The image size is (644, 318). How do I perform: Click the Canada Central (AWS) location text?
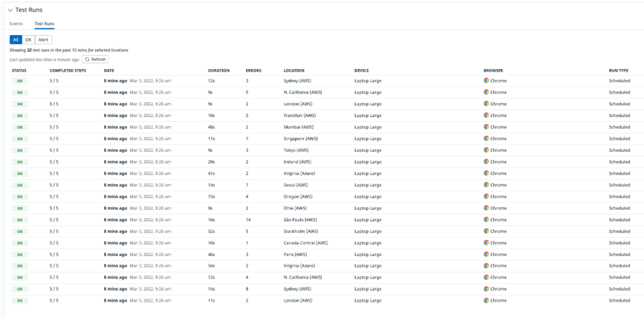[x=306, y=243]
